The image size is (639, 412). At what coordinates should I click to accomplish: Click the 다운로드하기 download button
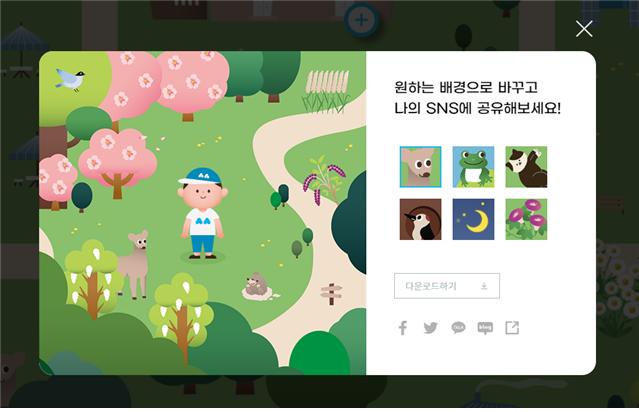pyautogui.click(x=447, y=286)
